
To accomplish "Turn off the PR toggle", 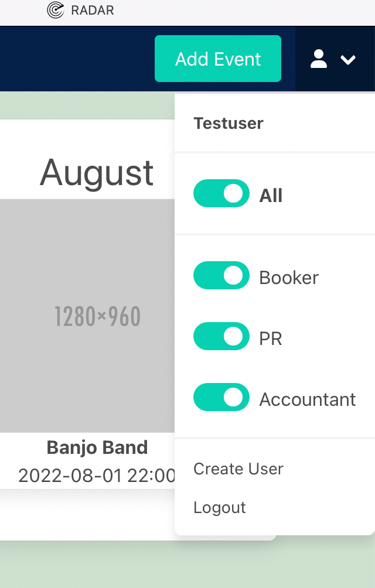I will 221,336.
